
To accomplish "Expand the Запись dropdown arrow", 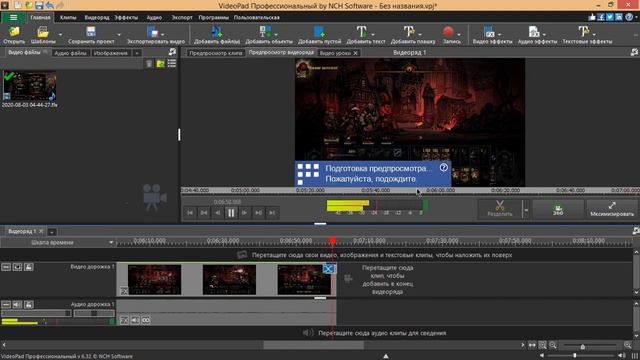I will click(x=459, y=34).
